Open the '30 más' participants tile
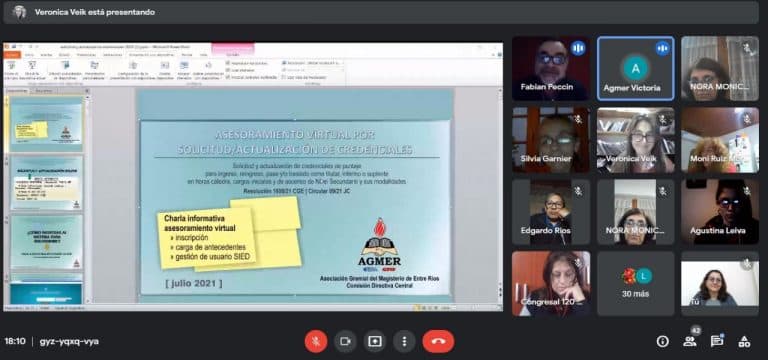 pyautogui.click(x=636, y=284)
